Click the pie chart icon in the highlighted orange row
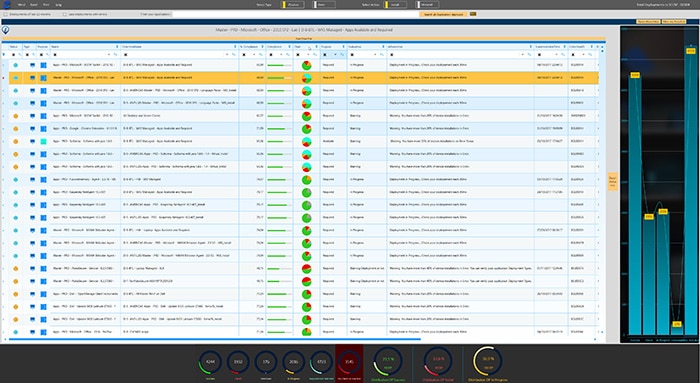The width and height of the screenshot is (700, 383). coord(306,78)
